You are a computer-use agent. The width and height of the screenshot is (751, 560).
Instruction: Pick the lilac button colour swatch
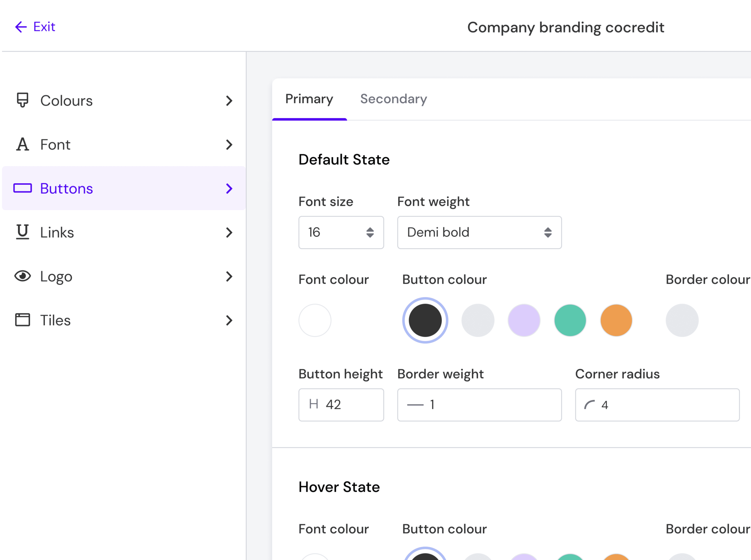coord(524,320)
